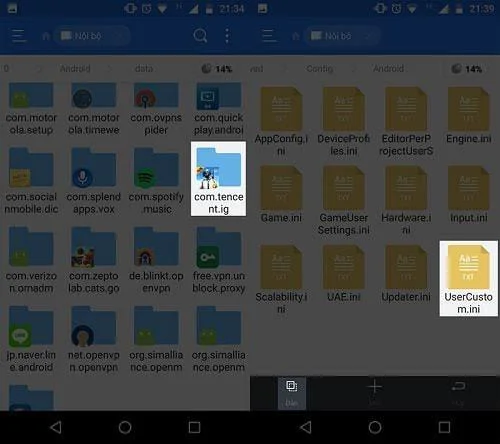Open com.quickplay.androi folder

click(219, 109)
